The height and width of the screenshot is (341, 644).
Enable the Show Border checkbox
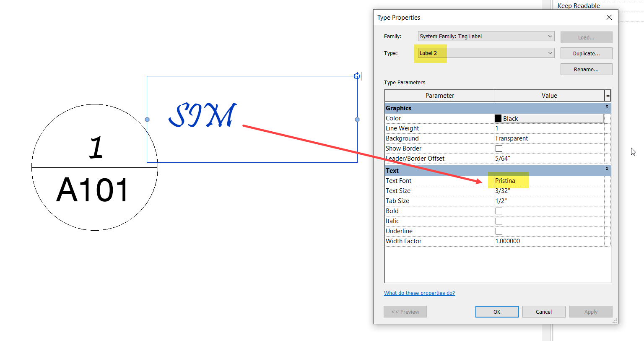(x=499, y=148)
